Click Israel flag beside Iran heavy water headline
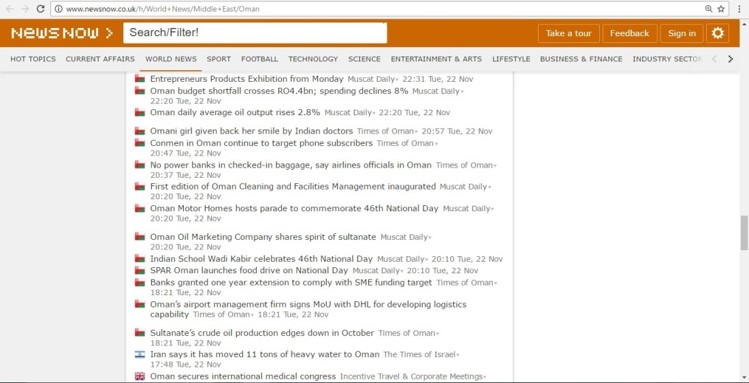Viewport: 749px width, 383px height. [139, 354]
